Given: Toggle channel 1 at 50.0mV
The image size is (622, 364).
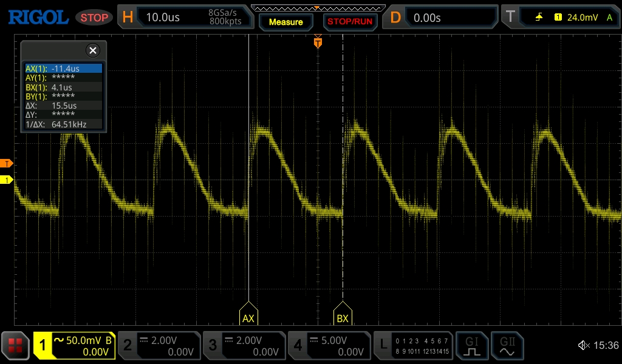Looking at the screenshot, I should tap(74, 346).
